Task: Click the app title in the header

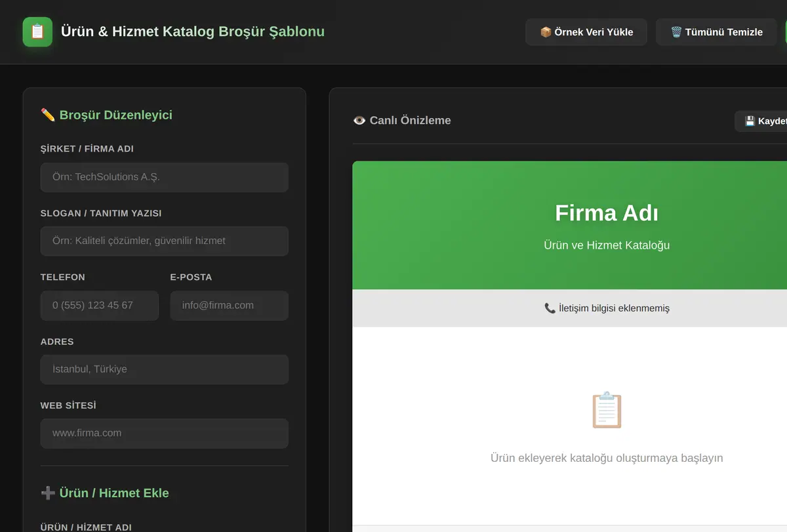Action: click(193, 31)
